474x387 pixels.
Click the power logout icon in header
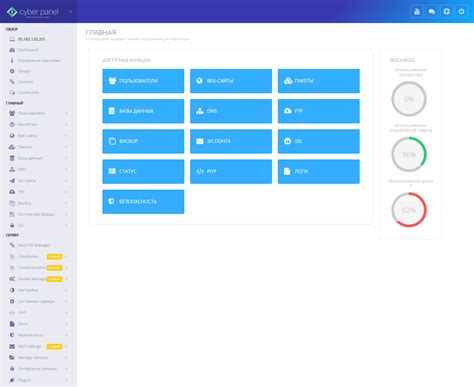461,12
